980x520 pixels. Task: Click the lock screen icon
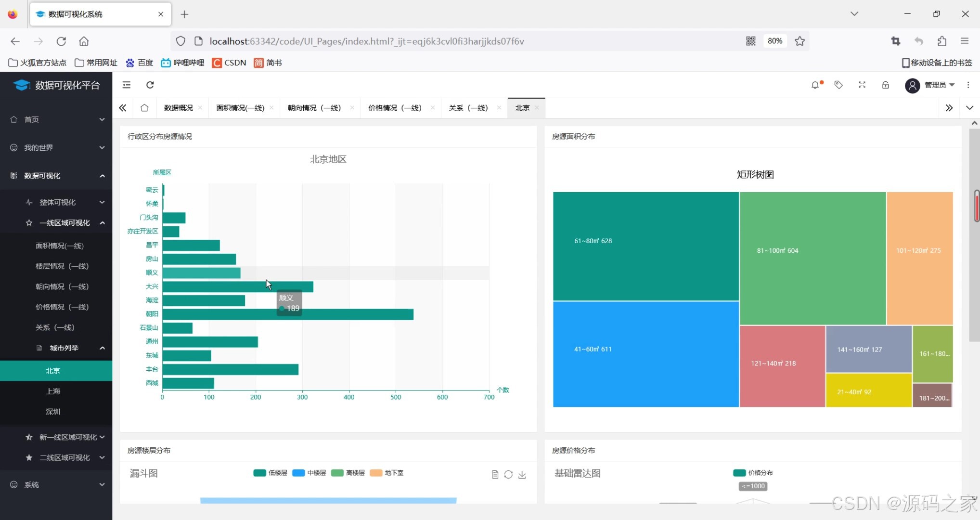pos(885,85)
